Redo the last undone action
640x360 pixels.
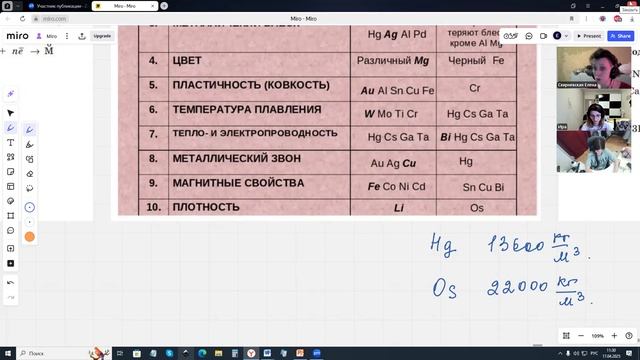point(11,297)
